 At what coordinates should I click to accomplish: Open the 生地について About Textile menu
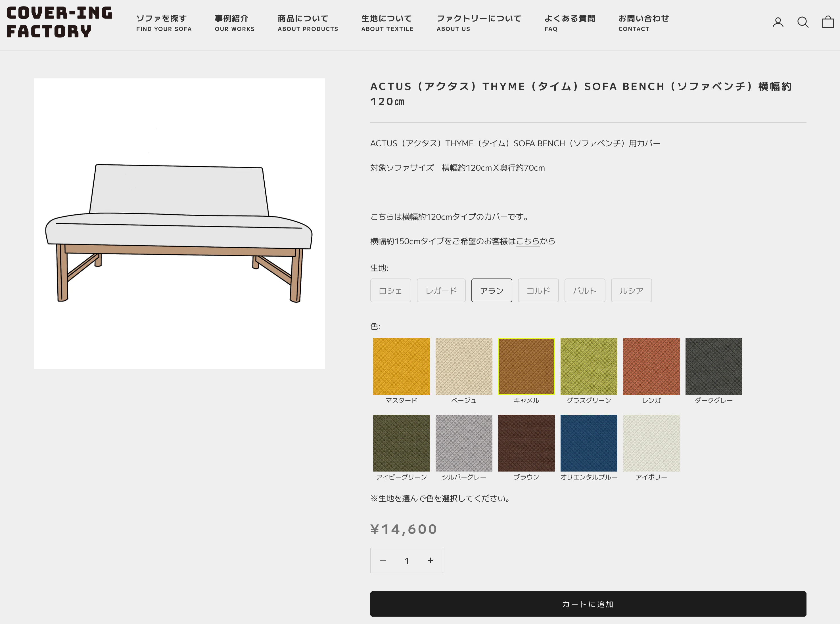pos(387,23)
